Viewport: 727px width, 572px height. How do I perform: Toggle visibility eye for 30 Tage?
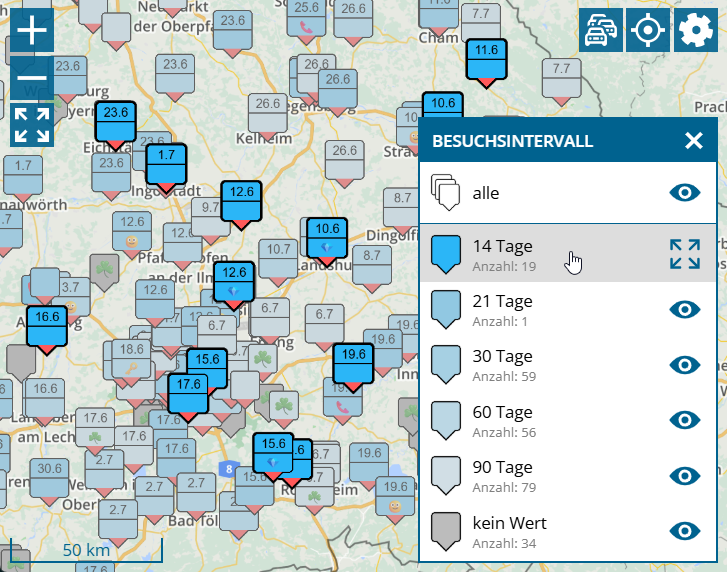(685, 365)
